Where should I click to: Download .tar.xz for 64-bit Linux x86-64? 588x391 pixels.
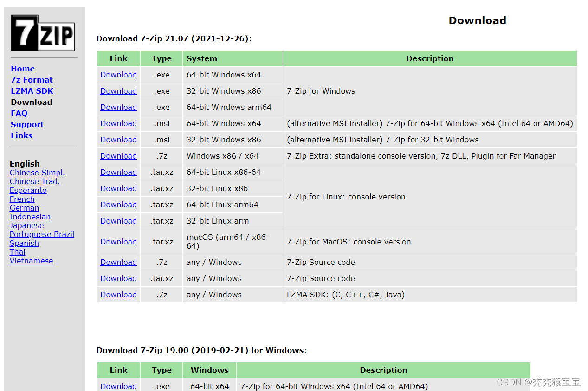point(118,172)
